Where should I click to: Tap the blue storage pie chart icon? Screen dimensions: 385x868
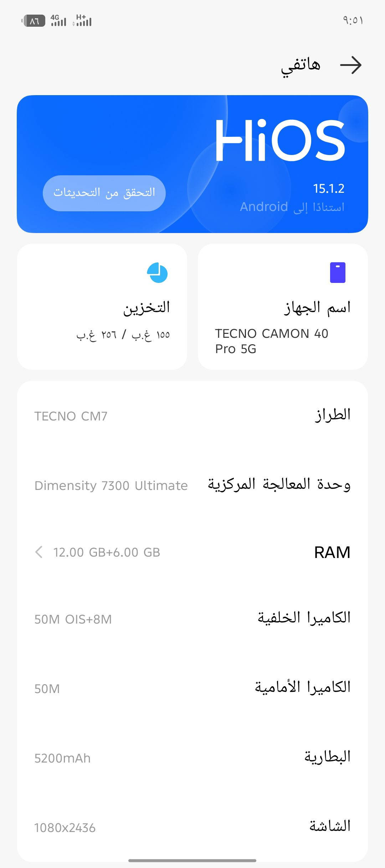tap(157, 273)
